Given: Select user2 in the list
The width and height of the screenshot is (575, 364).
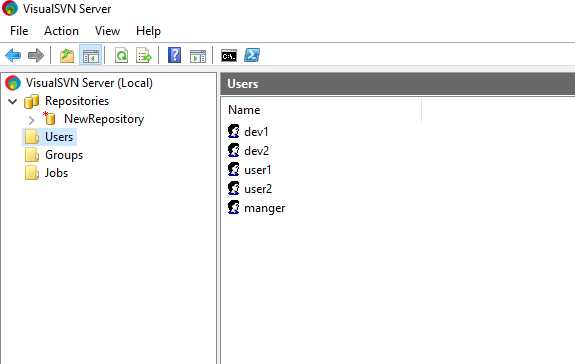Looking at the screenshot, I should click(x=258, y=189).
